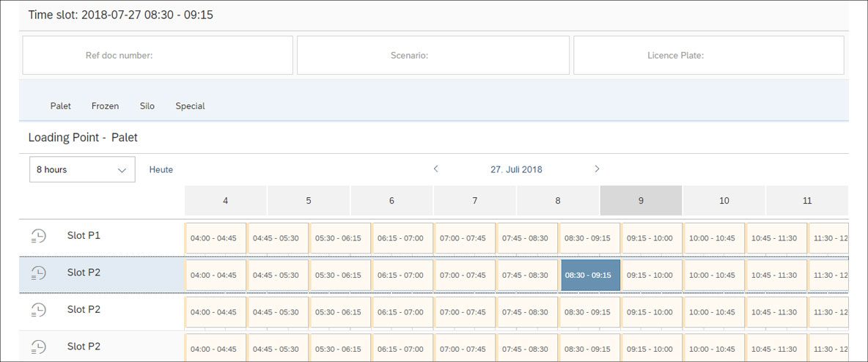Click the Heute link
The width and height of the screenshot is (868, 362).
[x=161, y=169]
